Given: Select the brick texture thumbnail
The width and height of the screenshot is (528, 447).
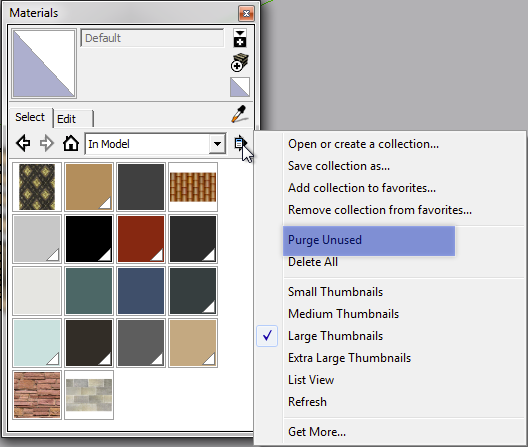Looking at the screenshot, I should [37, 395].
